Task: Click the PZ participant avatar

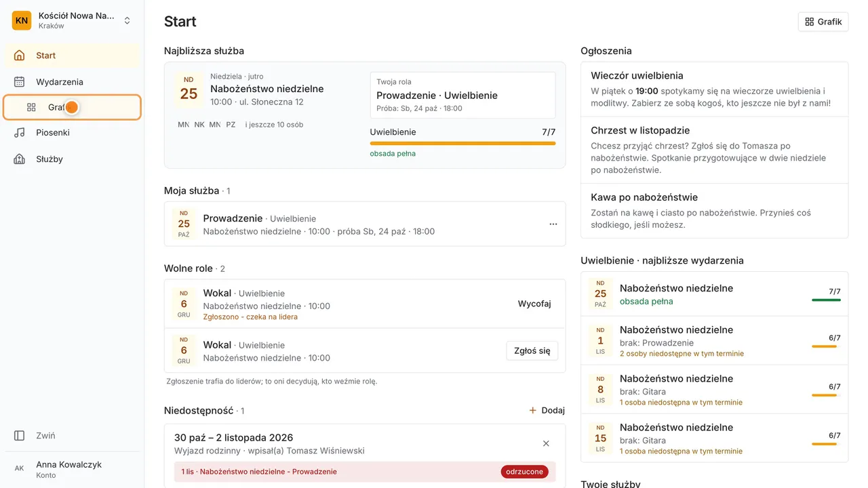Action: (x=231, y=125)
